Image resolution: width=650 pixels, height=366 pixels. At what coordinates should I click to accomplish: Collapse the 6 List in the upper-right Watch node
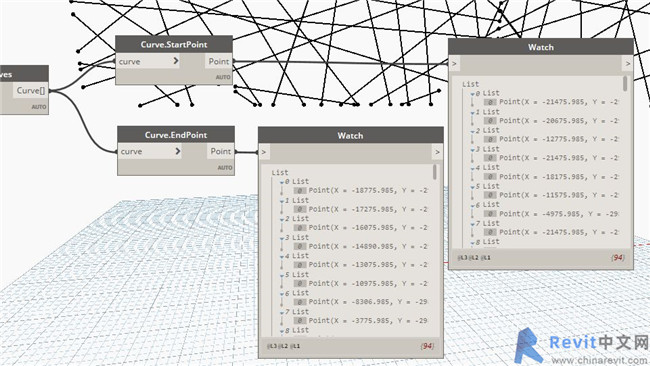[472, 205]
